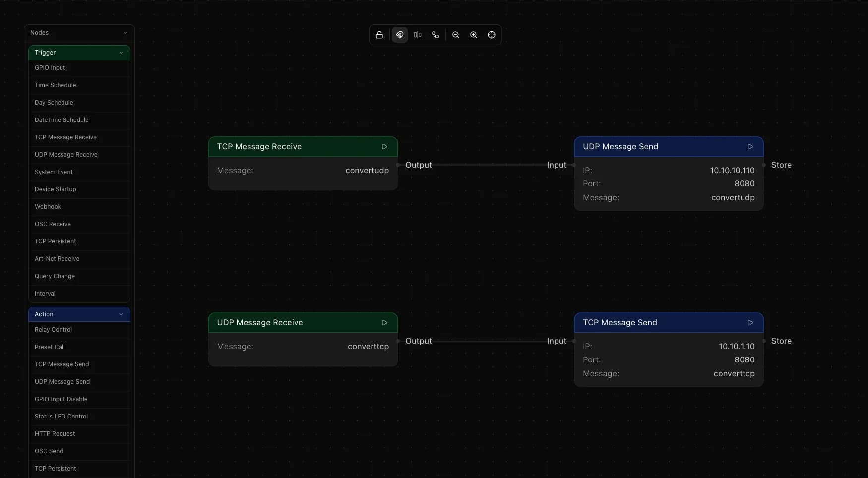Image resolution: width=868 pixels, height=478 pixels.
Task: Select OSC Send action node
Action: coord(79,451)
